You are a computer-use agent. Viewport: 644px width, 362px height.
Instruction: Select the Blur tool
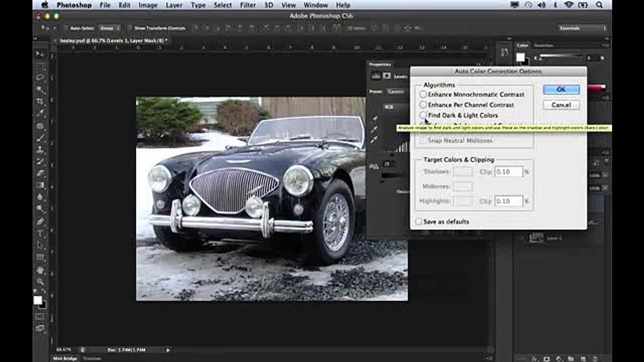point(40,197)
